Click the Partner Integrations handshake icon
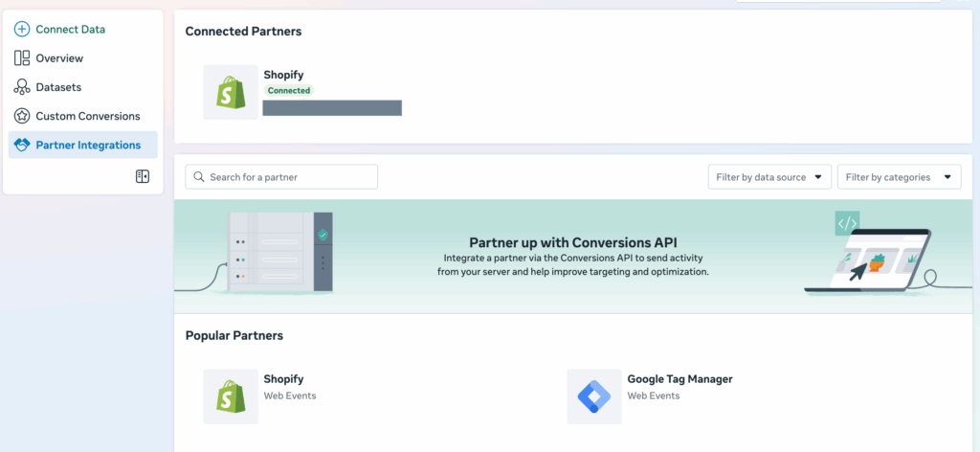Image resolution: width=980 pixels, height=452 pixels. point(22,145)
